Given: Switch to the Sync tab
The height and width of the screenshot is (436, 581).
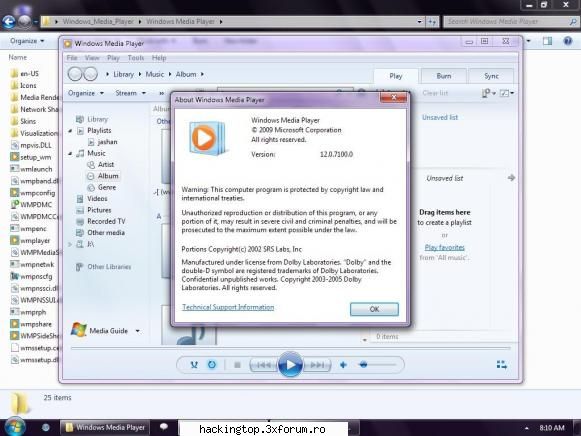Looking at the screenshot, I should (491, 76).
